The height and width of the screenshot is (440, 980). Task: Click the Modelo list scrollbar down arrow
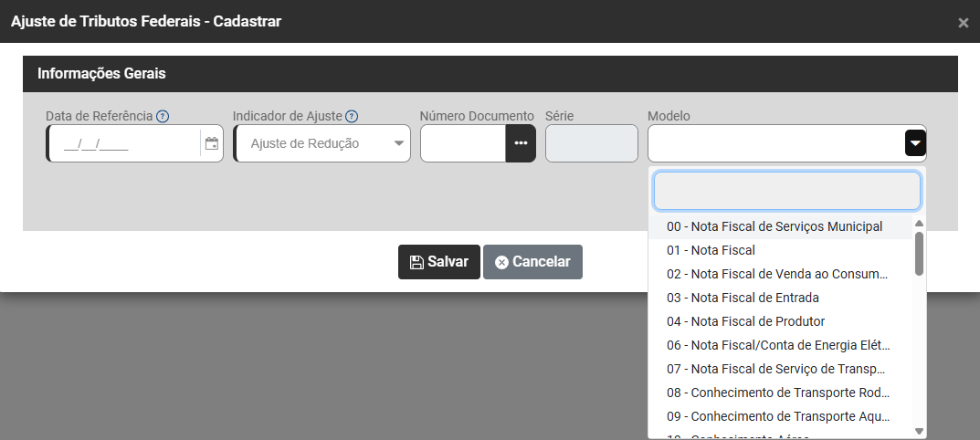click(919, 431)
